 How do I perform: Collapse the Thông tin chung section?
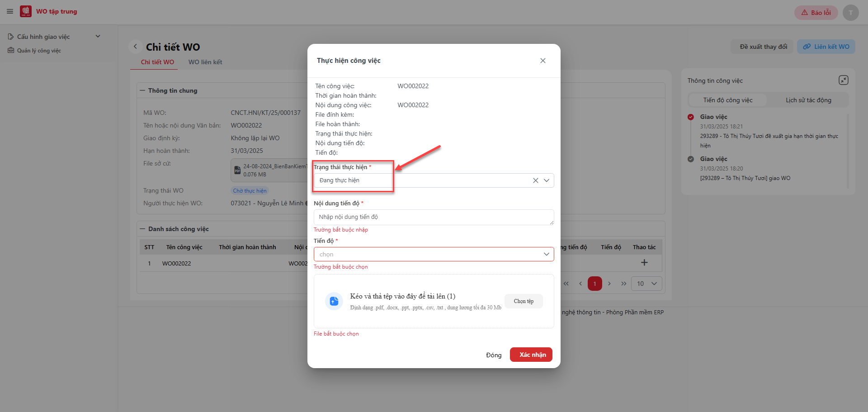click(x=142, y=90)
